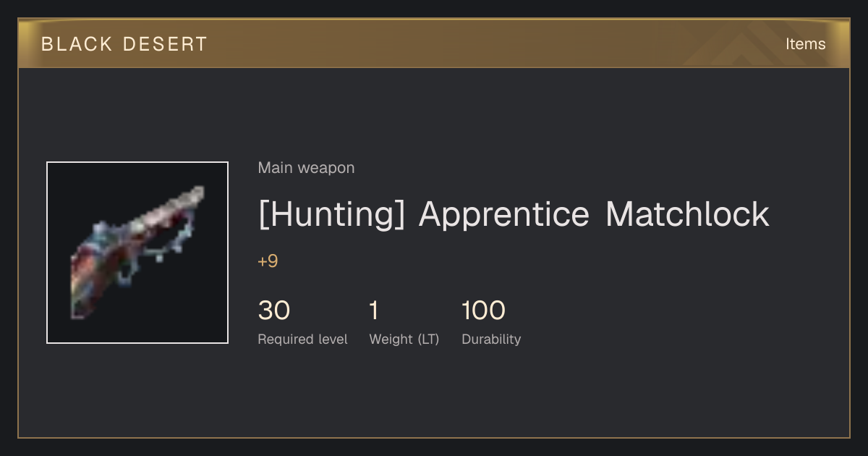The image size is (868, 456).
Task: Click the Required level label
Action: 303,339
